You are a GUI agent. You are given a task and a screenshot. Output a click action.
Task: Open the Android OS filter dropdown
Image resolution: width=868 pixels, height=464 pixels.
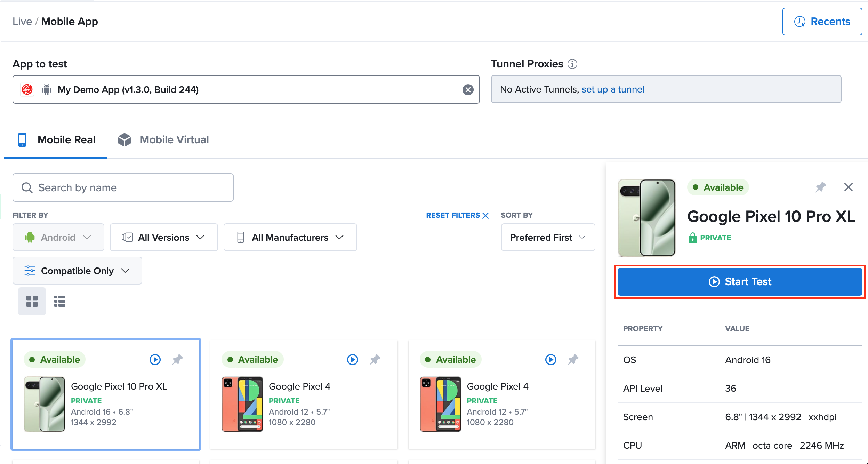point(58,237)
